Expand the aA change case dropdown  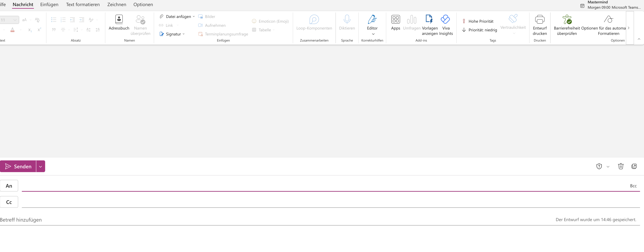pyautogui.click(x=30, y=20)
